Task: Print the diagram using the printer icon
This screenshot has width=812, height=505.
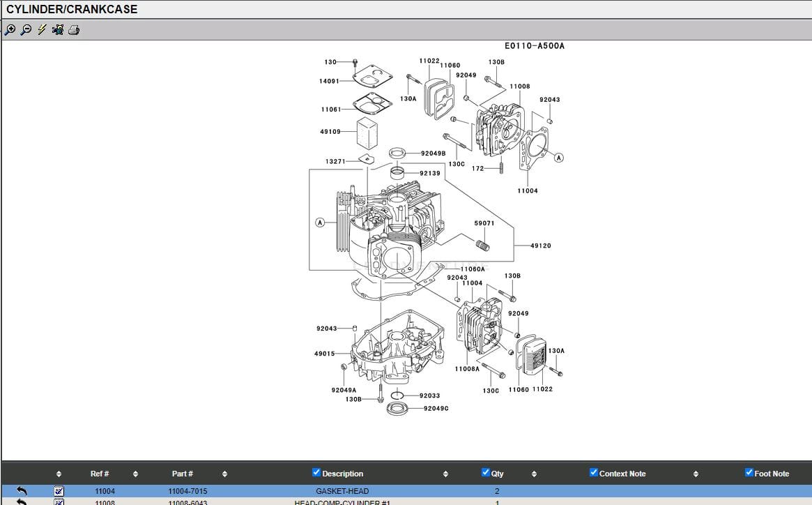Action: [x=74, y=30]
